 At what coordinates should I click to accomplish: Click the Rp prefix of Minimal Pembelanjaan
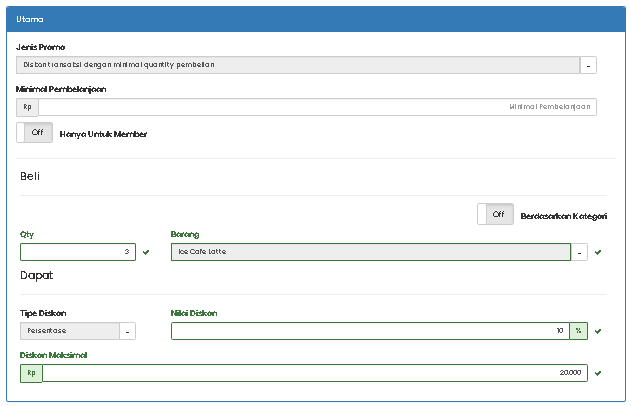tap(28, 107)
